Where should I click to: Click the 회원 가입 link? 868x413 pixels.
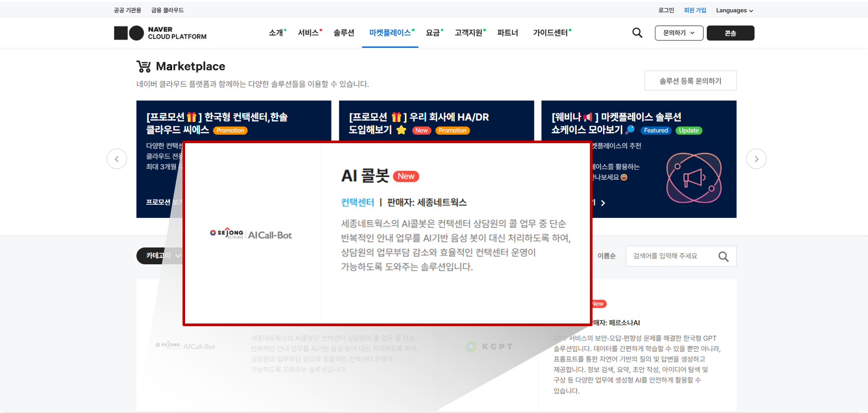click(x=695, y=10)
